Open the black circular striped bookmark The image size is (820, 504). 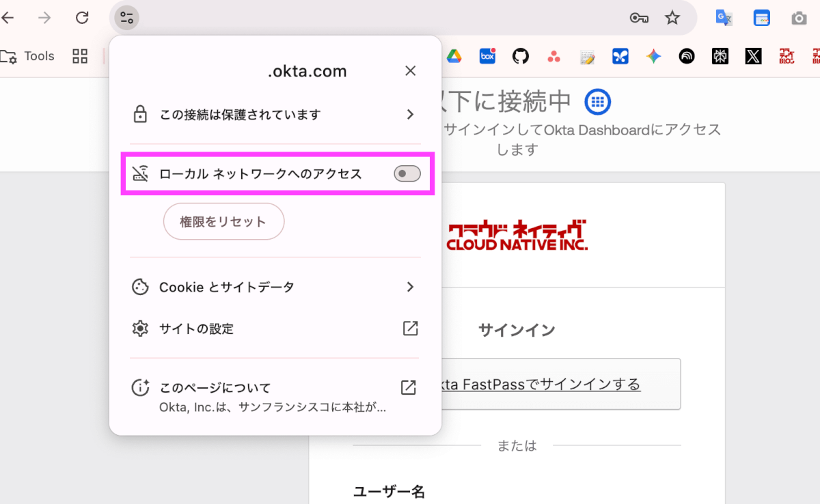click(687, 57)
